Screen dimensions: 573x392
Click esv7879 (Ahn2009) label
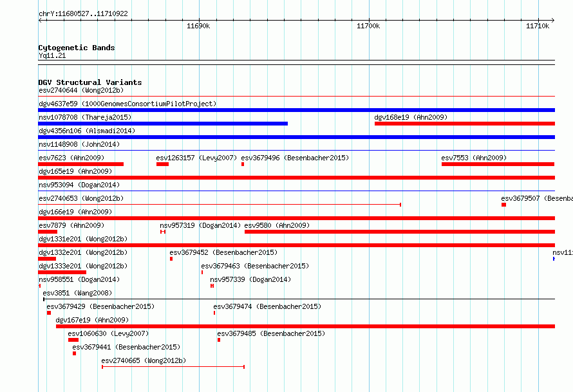tap(71, 225)
